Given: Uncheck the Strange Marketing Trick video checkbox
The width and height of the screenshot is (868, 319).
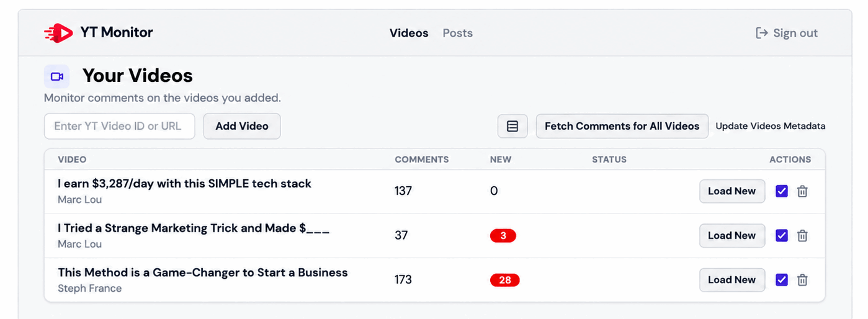Looking at the screenshot, I should click(782, 236).
